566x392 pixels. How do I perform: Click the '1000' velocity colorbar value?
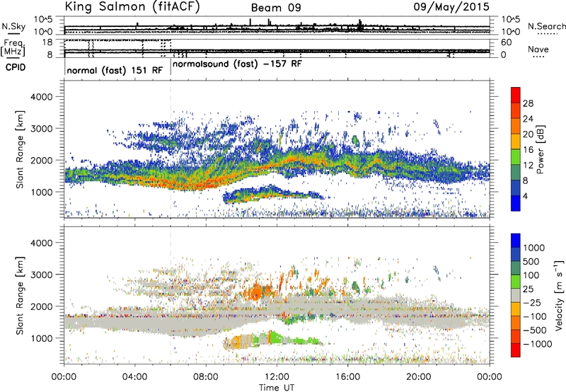pyautogui.click(x=534, y=248)
